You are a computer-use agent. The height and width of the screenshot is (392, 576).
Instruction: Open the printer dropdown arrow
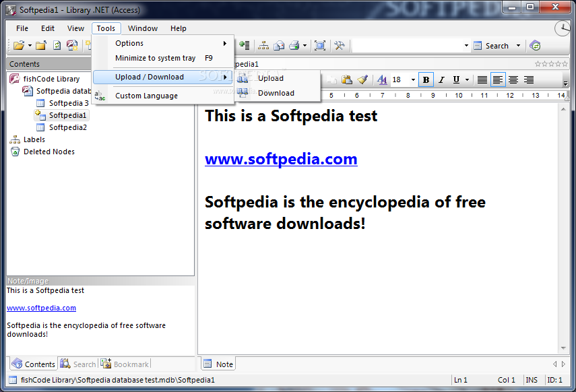(305, 46)
